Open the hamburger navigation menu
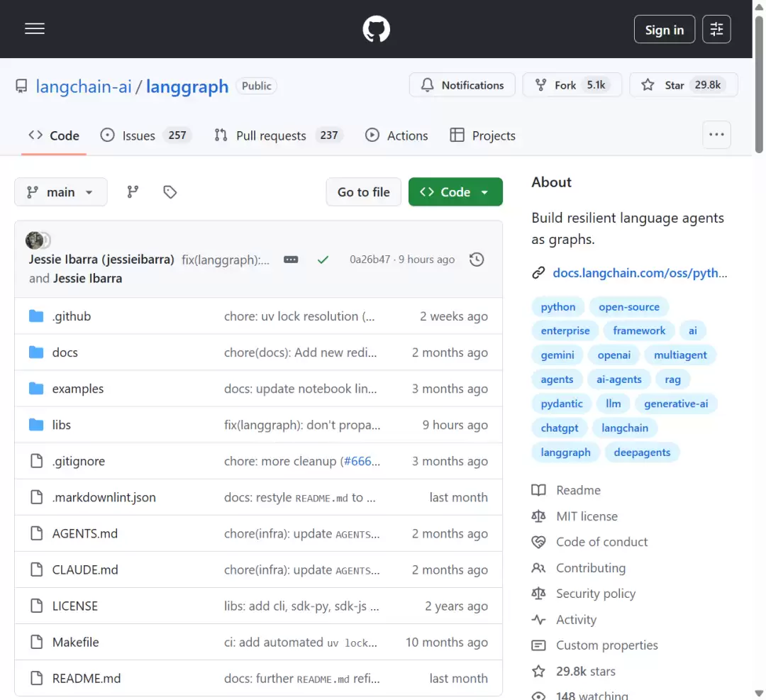Viewport: 766px width, 700px height. click(x=35, y=29)
